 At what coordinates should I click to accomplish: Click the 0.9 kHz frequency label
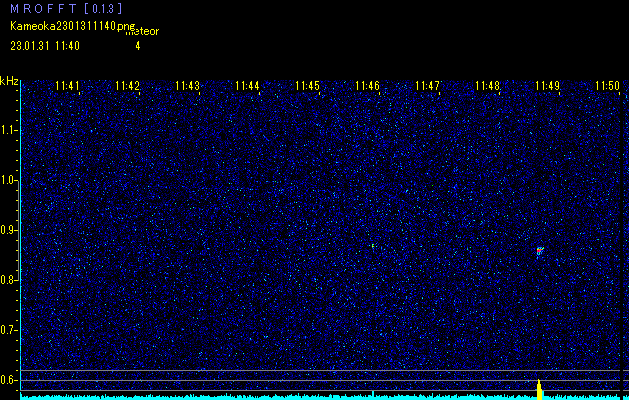9,230
